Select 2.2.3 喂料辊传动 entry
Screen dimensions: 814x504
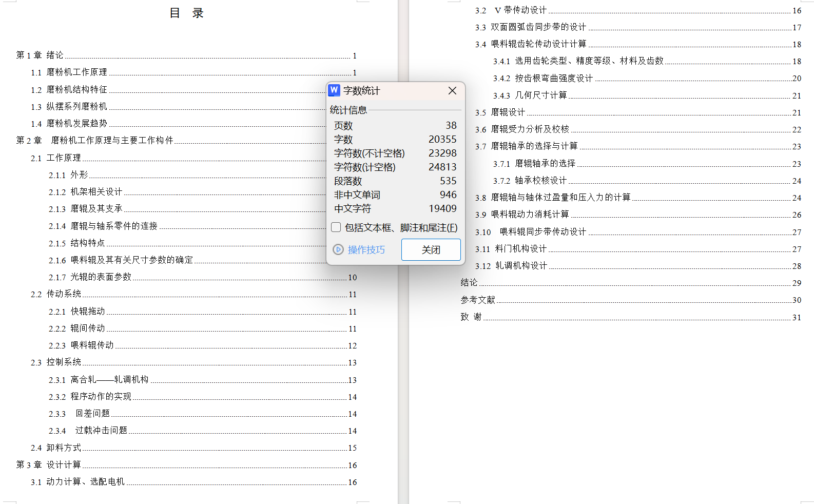203,345
